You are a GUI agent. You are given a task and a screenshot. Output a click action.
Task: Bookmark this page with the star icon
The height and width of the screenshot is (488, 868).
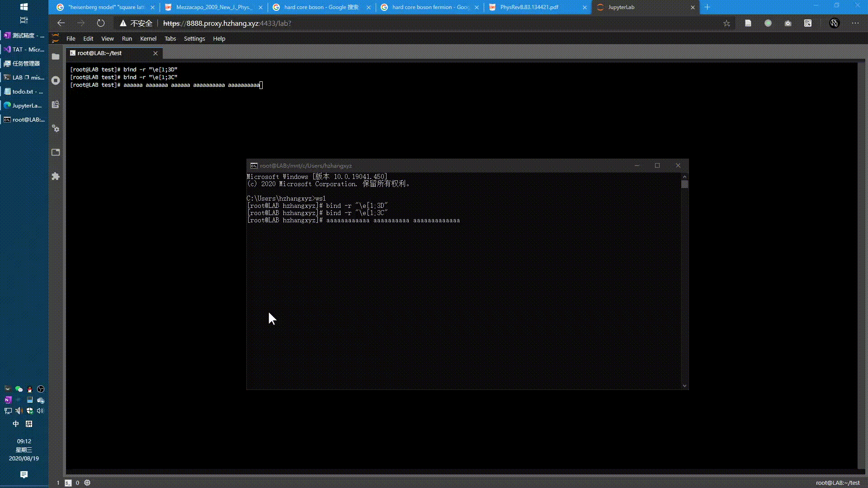[726, 23]
